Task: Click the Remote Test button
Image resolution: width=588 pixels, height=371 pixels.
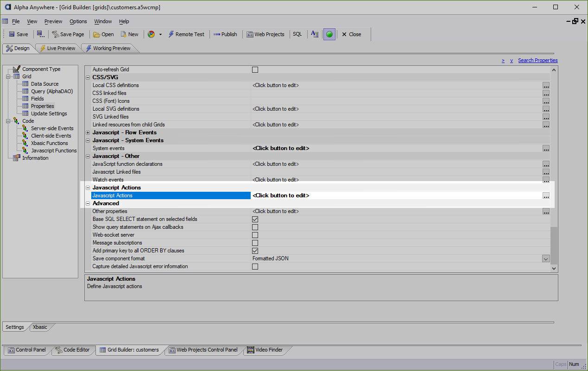Action: point(186,34)
